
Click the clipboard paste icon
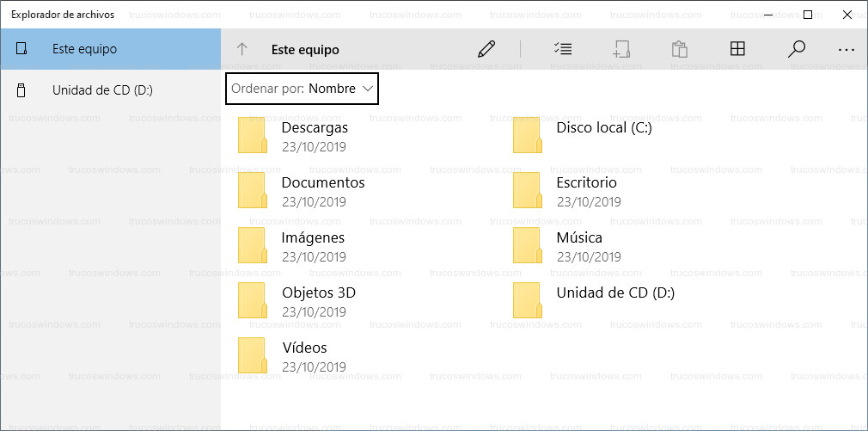(679, 49)
